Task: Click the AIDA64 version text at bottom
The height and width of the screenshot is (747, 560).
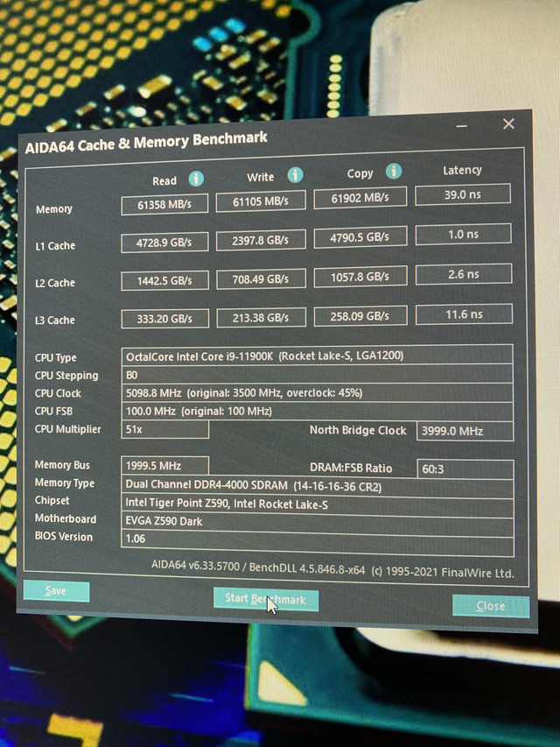Action: [332, 569]
